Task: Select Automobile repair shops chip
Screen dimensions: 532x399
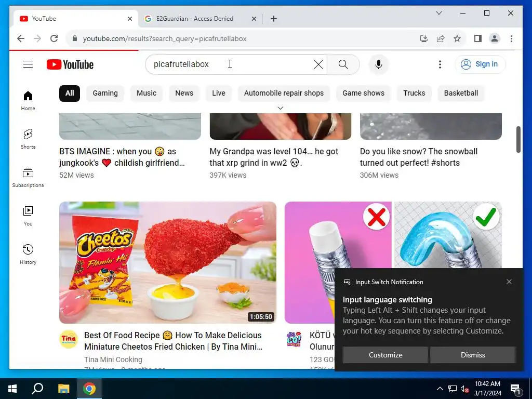Action: pos(284,94)
